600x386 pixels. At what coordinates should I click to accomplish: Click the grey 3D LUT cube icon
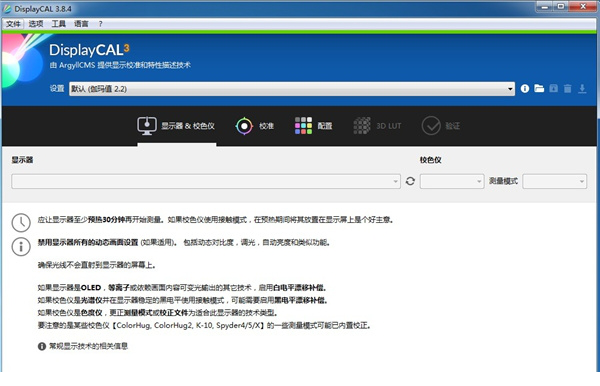(x=362, y=126)
